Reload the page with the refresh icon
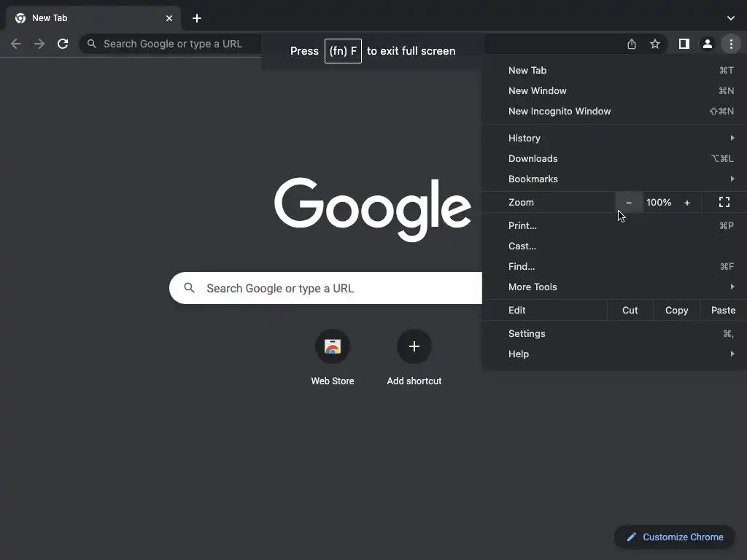This screenshot has height=560, width=747. (63, 44)
